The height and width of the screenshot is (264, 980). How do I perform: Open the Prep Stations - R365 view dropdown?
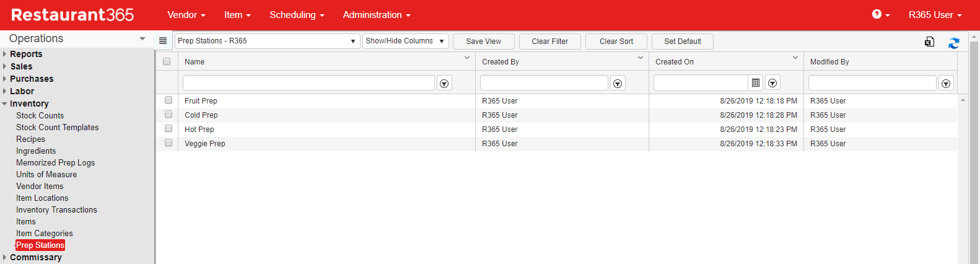[267, 41]
